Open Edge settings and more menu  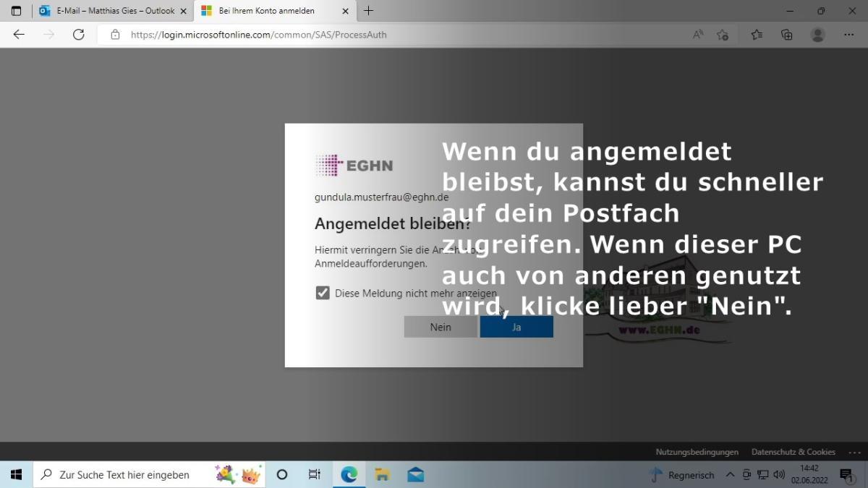pos(848,35)
